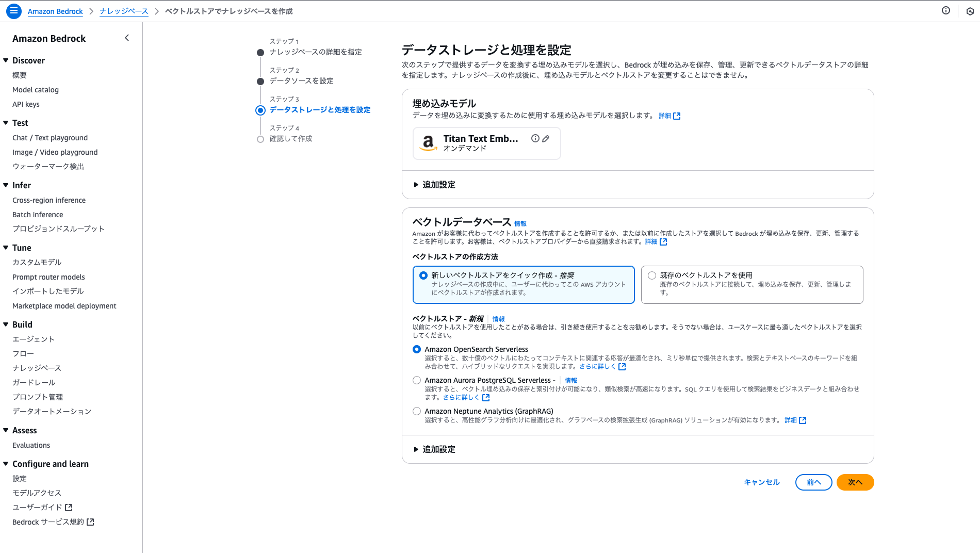Collapse the Amazon Bedrock sidebar with the chevron
The image size is (980, 553).
(x=127, y=38)
